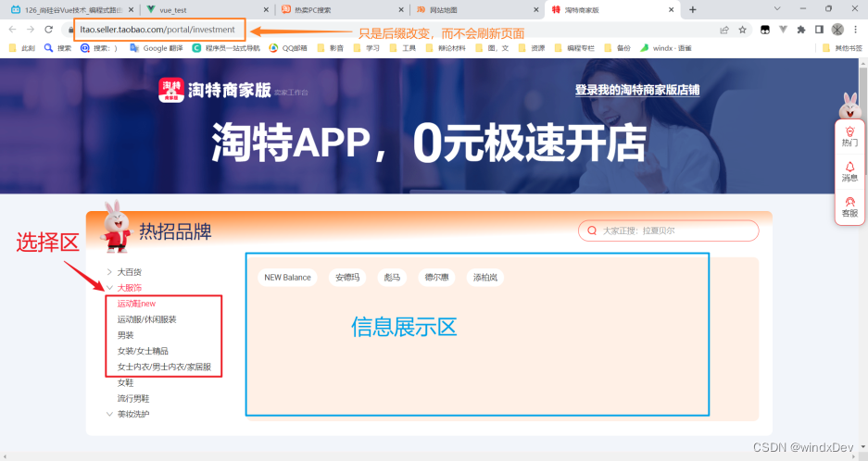Open the Chrome profile avatar
This screenshot has height=461, width=868.
pyautogui.click(x=837, y=30)
